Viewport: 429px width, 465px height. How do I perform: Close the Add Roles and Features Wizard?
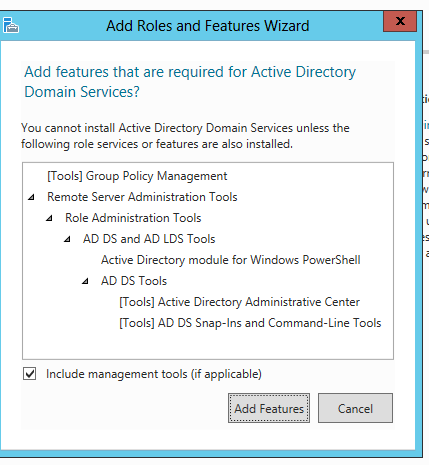click(x=400, y=21)
